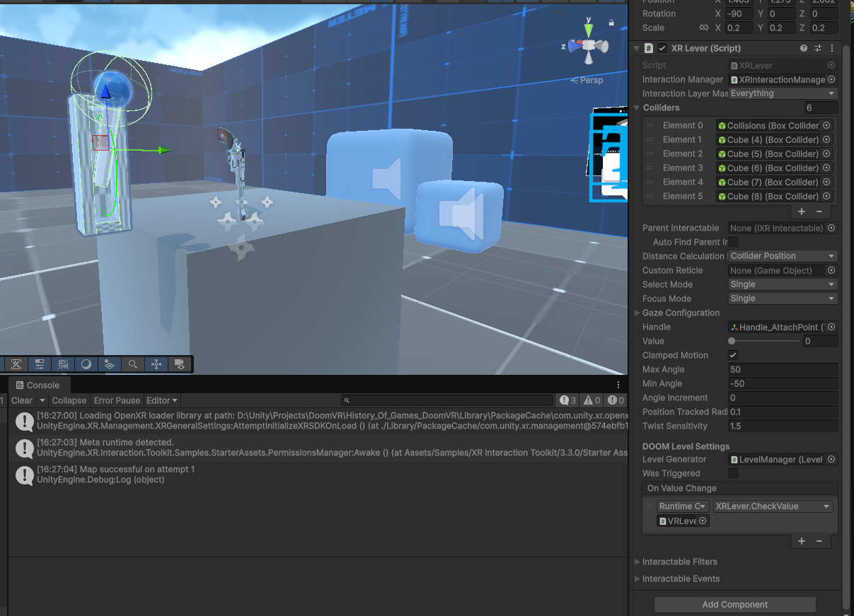Toggle Collapse in the Console toolbar
This screenshot has height=616, width=854.
[x=69, y=400]
